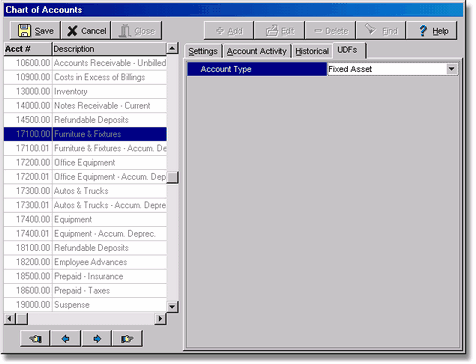Select the Suspense account row

85,305
